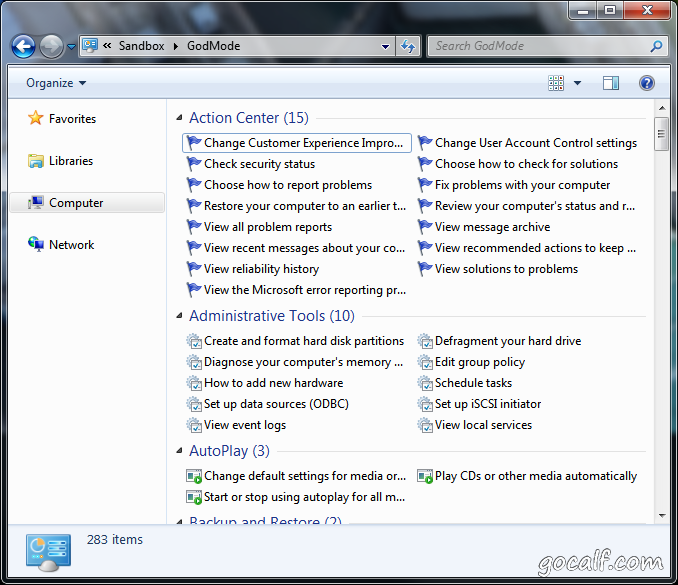
Task: Click flag icon beside View all problem reports
Action: [194, 227]
